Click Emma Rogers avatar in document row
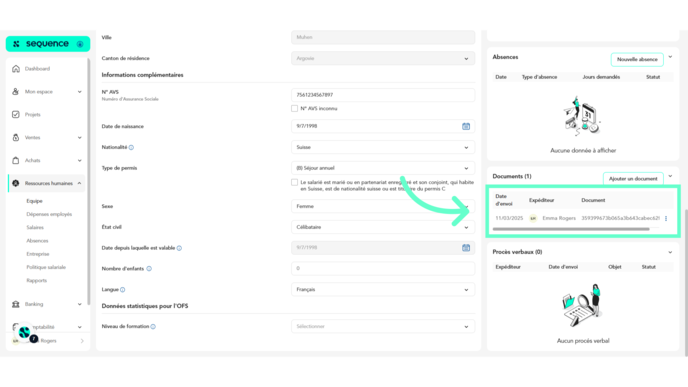This screenshot has width=688, height=387. pyautogui.click(x=533, y=218)
